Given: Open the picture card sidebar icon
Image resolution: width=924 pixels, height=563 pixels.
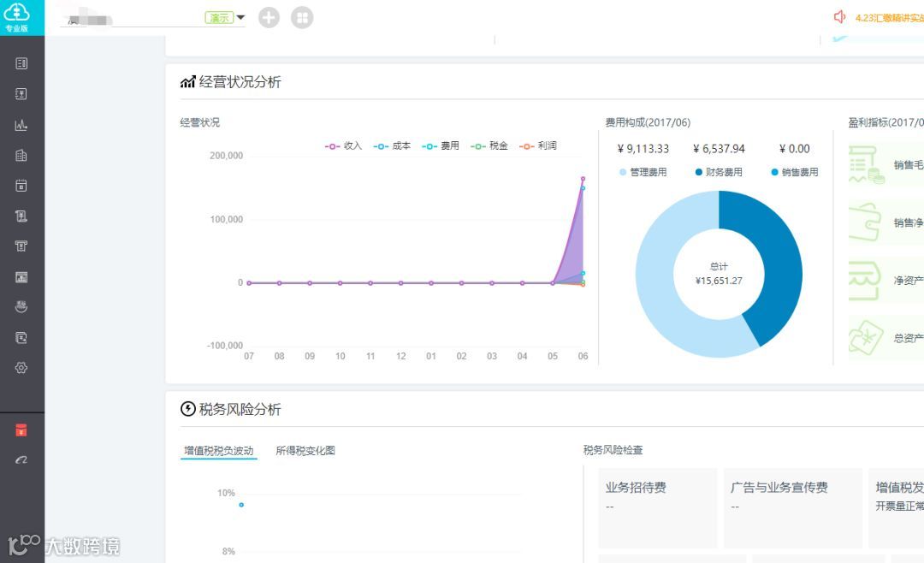Looking at the screenshot, I should [x=21, y=277].
